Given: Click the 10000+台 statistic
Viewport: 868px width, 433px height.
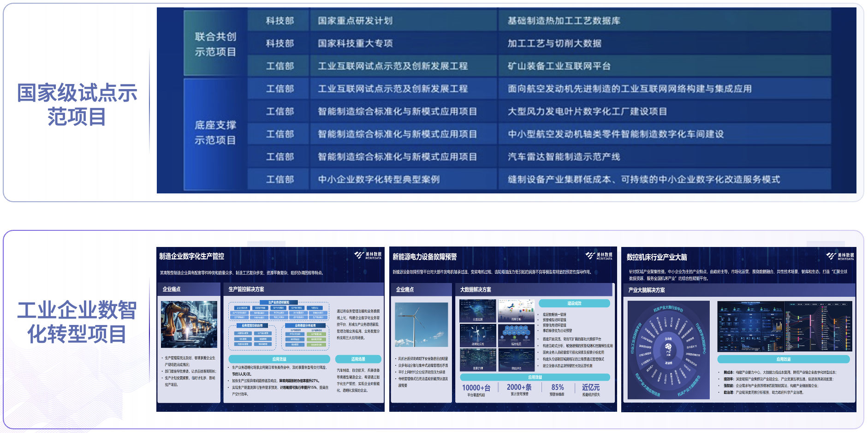Looking at the screenshot, I should pyautogui.click(x=475, y=389).
